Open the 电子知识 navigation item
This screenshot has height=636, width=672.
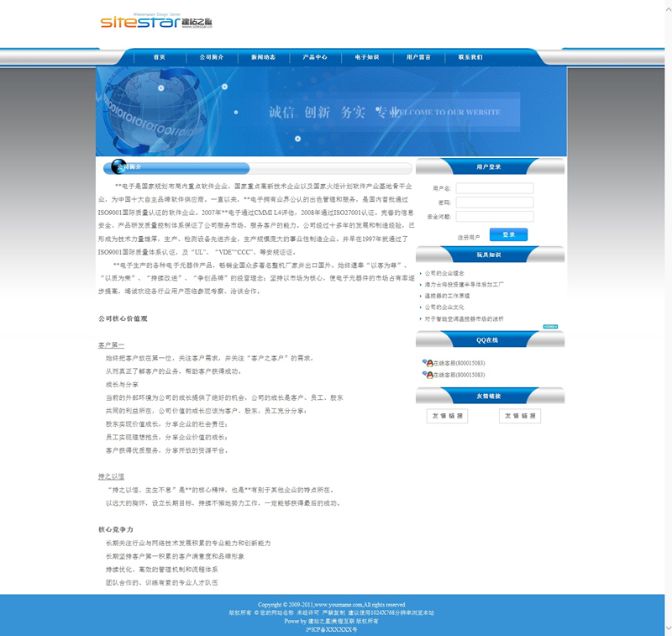pyautogui.click(x=367, y=57)
